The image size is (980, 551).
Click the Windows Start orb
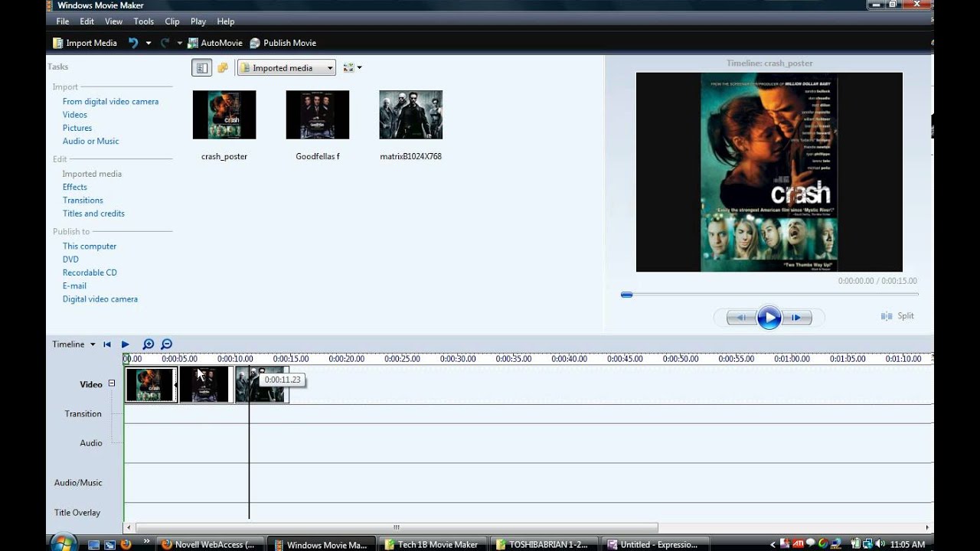click(x=63, y=543)
